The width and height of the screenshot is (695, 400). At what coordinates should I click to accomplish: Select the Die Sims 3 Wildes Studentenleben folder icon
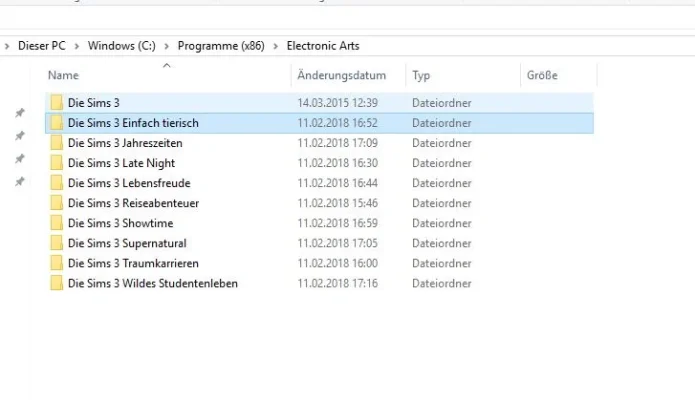(x=57, y=283)
